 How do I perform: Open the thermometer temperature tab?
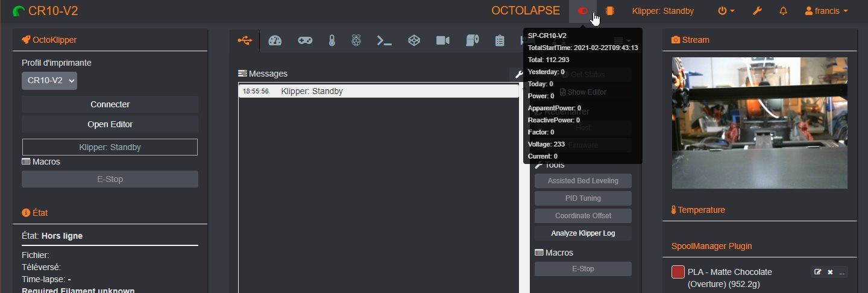coord(332,40)
